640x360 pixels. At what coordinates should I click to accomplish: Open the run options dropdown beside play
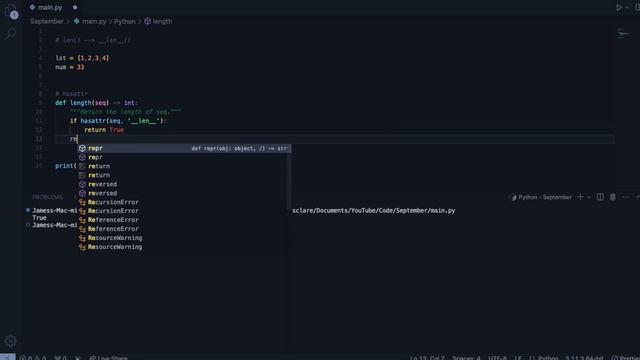(x=628, y=7)
